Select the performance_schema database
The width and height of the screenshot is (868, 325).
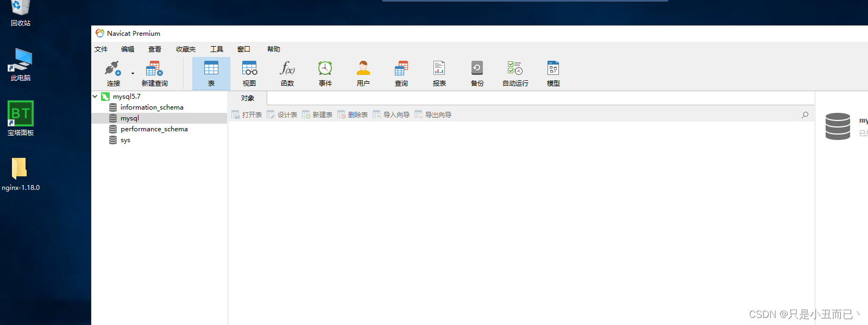point(154,129)
